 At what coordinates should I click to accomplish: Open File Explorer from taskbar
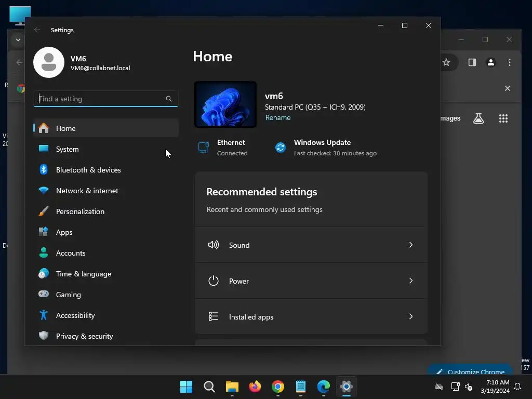point(232,387)
